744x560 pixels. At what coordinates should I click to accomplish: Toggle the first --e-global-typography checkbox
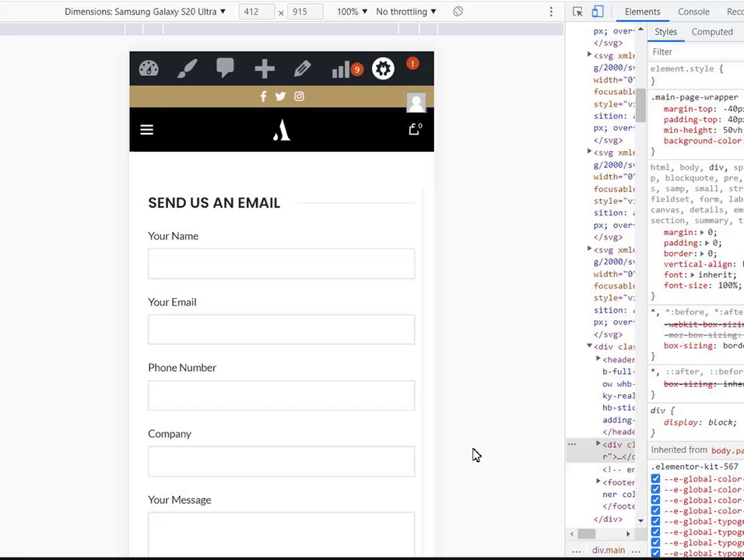click(x=655, y=521)
